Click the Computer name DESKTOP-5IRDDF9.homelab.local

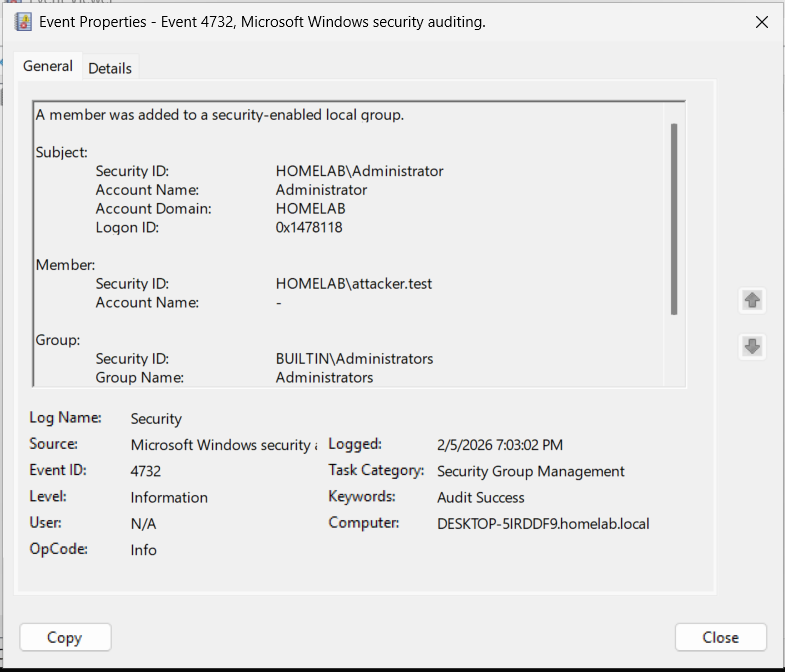coord(543,523)
